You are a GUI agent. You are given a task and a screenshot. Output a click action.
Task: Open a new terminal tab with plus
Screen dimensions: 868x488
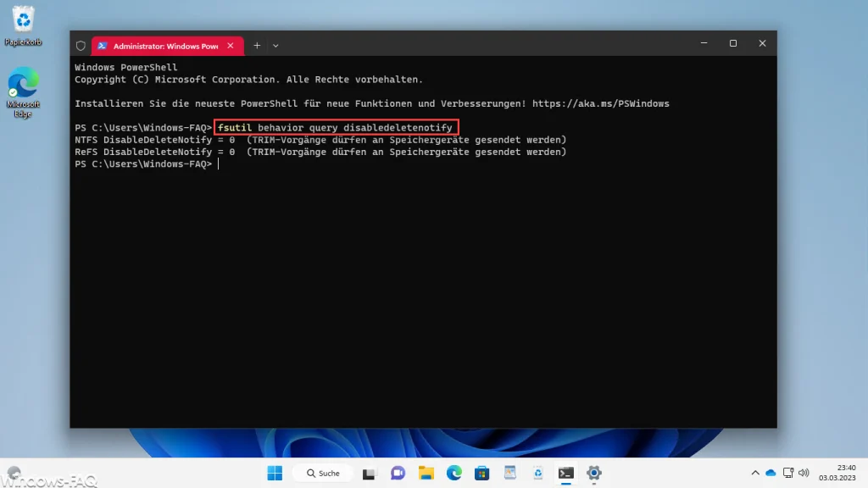coord(257,46)
